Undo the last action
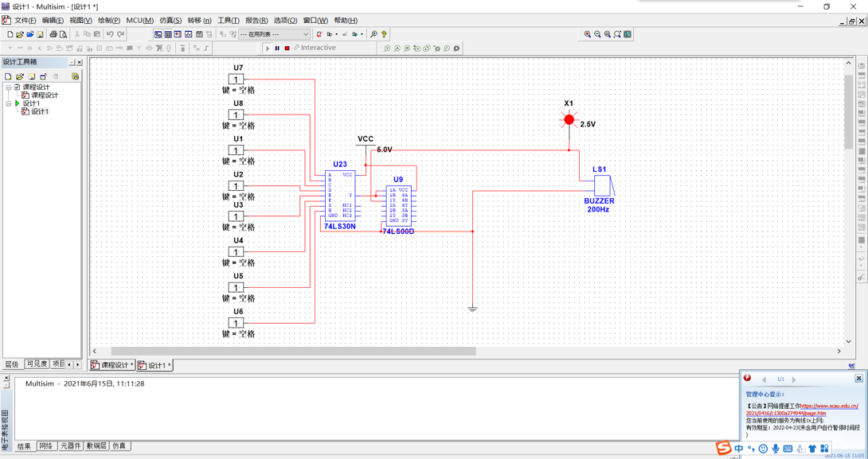This screenshot has height=459, width=868. tap(110, 34)
